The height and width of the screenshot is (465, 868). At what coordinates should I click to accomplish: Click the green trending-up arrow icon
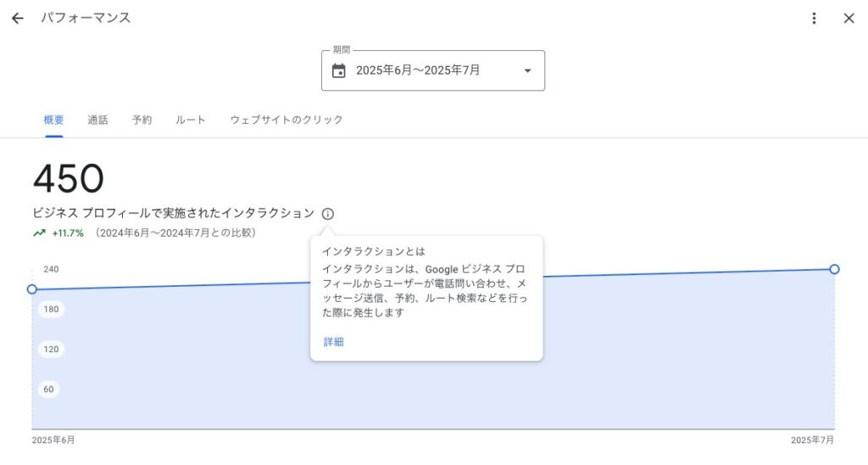point(39,233)
